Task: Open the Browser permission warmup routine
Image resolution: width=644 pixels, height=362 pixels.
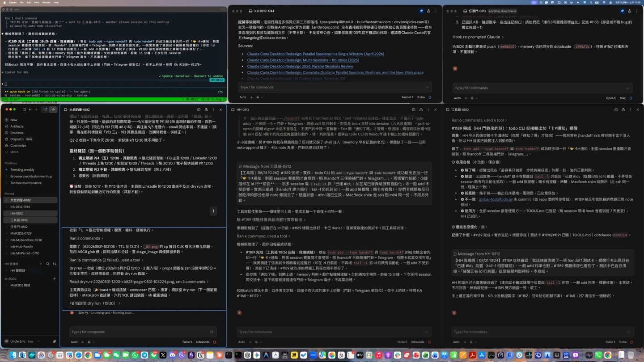Action: [x=31, y=176]
